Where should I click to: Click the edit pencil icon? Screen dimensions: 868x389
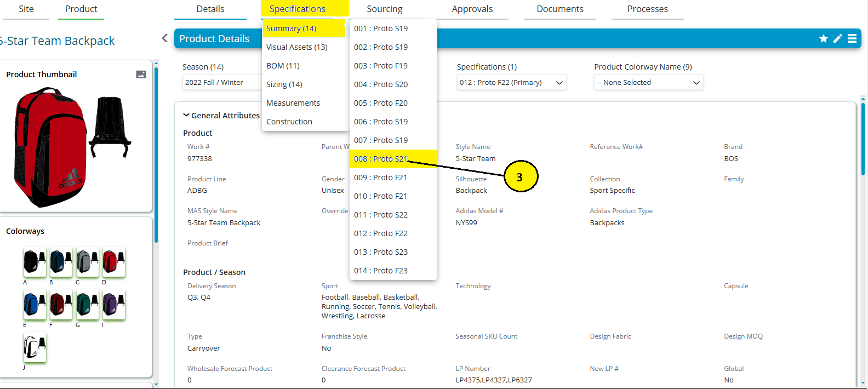pyautogui.click(x=838, y=38)
